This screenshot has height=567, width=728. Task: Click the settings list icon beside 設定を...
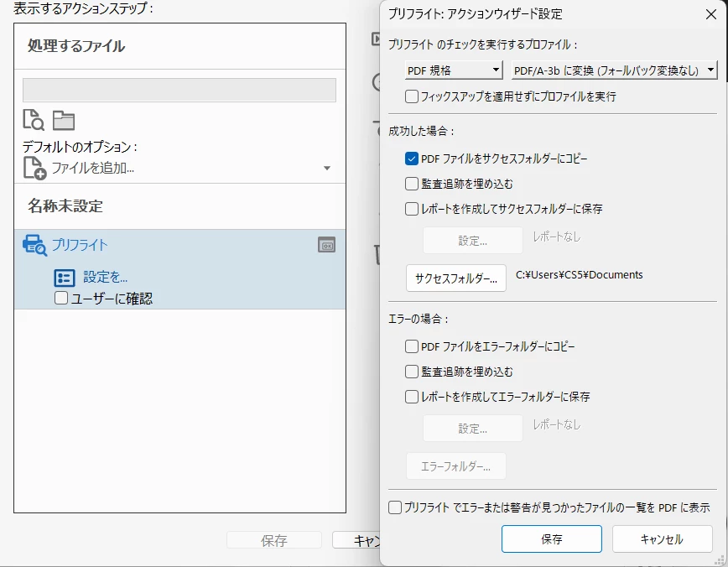[64, 278]
